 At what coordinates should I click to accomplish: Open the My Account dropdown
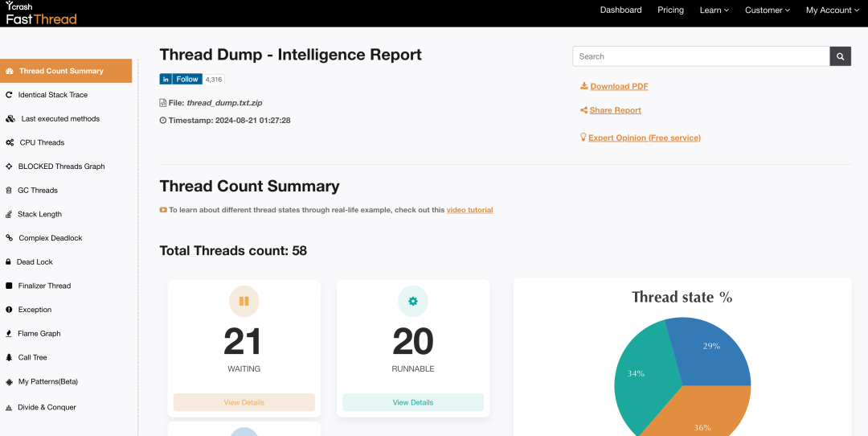tap(833, 10)
